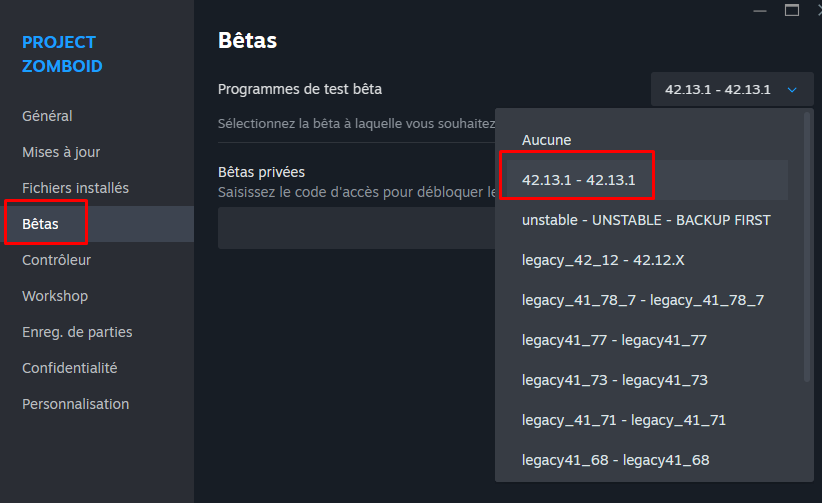The height and width of the screenshot is (503, 822).
Task: Maximize the properties window
Action: coord(792,10)
